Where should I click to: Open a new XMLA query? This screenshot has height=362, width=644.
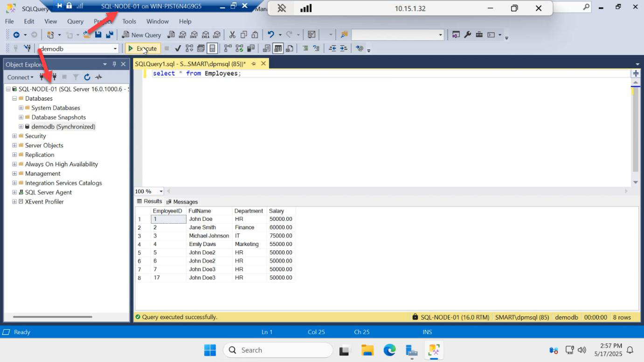click(x=205, y=35)
